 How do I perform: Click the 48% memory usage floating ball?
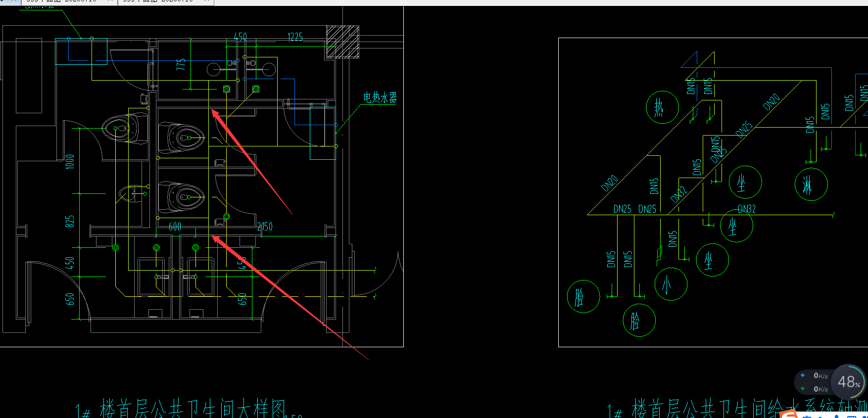(x=848, y=381)
